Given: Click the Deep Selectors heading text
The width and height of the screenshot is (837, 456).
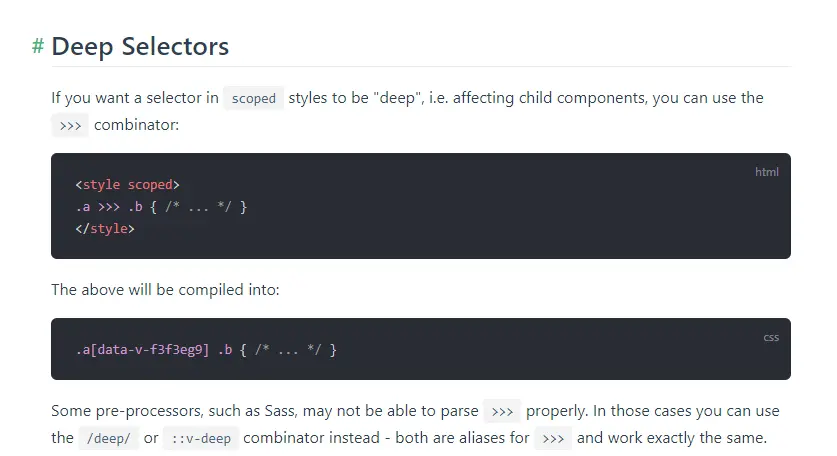Looking at the screenshot, I should [140, 46].
